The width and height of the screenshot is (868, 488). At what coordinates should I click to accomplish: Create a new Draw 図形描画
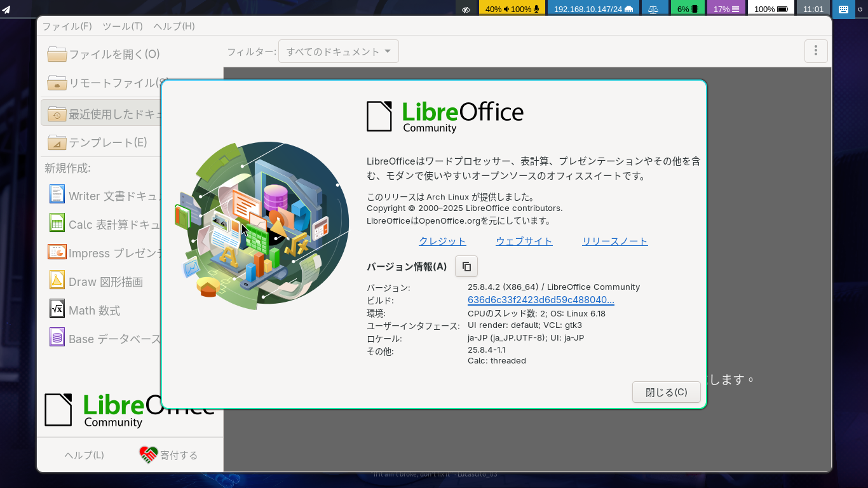coord(100,281)
